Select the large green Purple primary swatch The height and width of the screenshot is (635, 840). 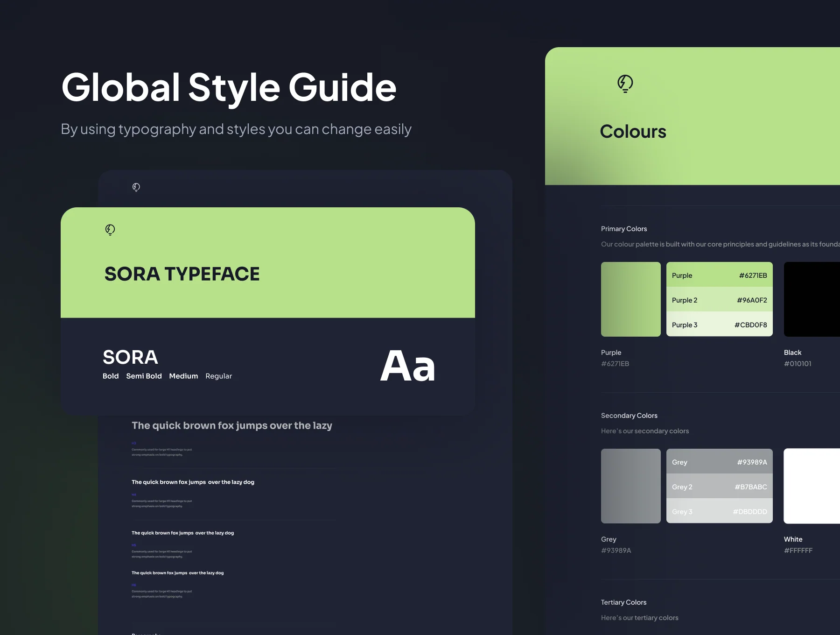coord(631,299)
